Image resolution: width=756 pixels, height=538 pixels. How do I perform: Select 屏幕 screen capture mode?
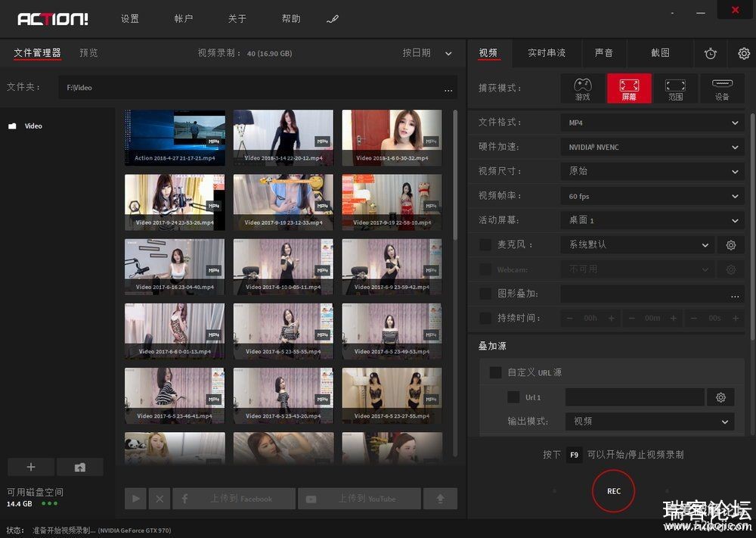629,89
